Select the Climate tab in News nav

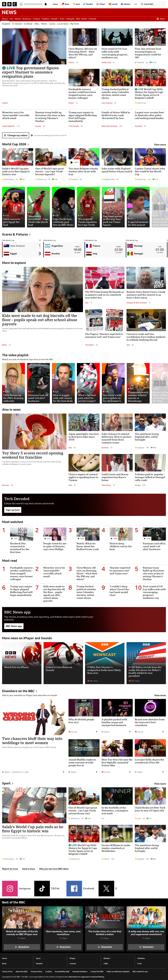coord(92,19)
